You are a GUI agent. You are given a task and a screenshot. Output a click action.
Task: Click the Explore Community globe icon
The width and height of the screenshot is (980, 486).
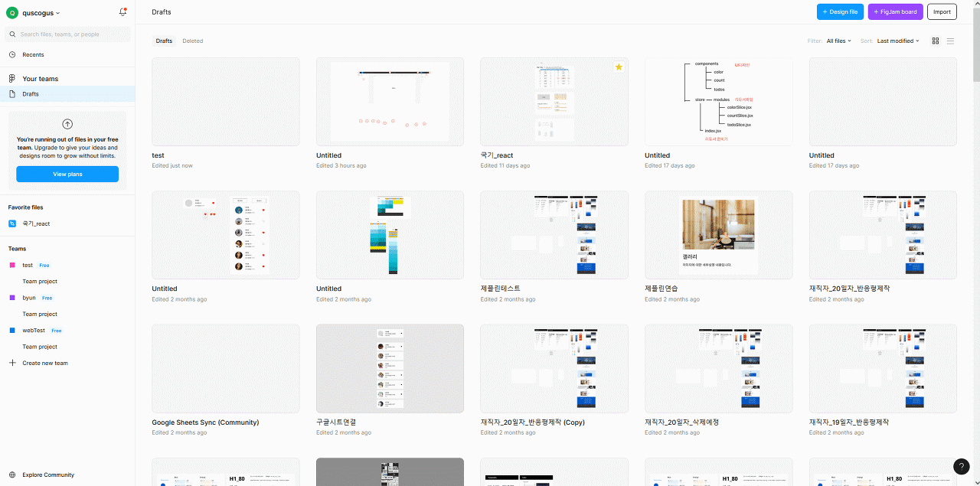12,475
